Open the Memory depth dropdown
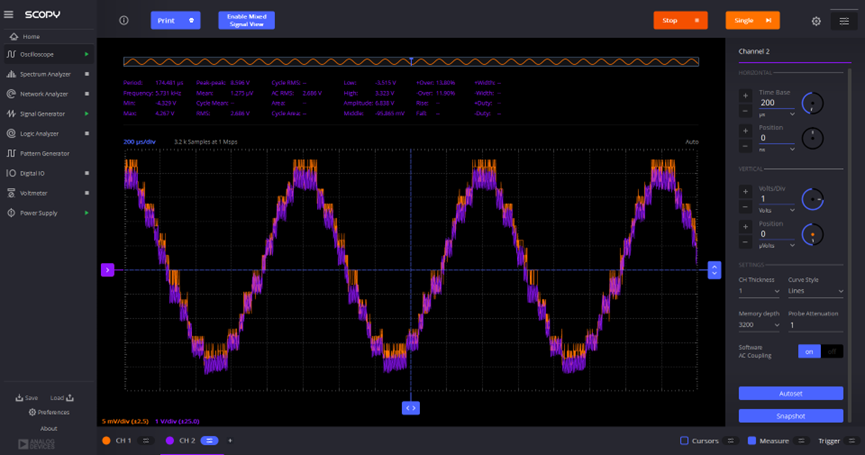 (759, 325)
